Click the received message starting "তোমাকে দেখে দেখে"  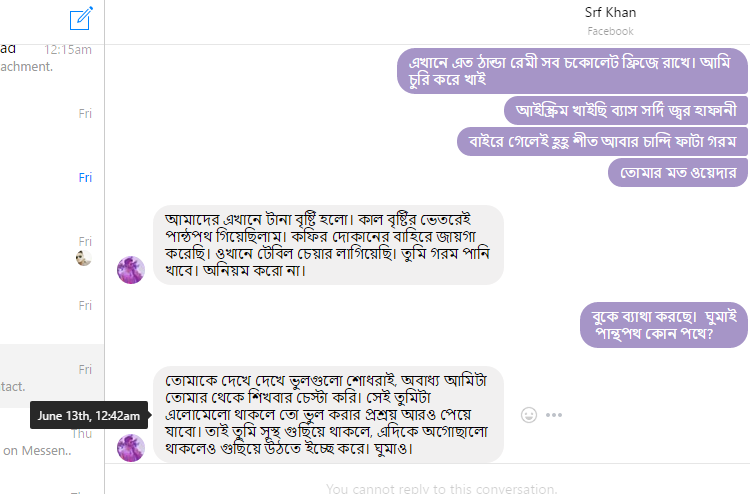(x=327, y=414)
